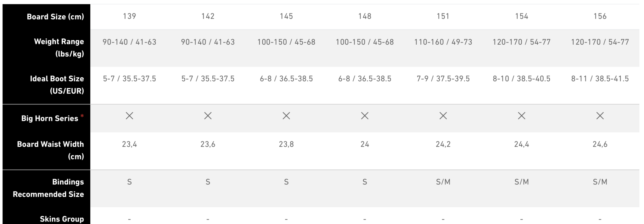
Task: Click the Big Horn X mark for board 148
Action: [365, 116]
